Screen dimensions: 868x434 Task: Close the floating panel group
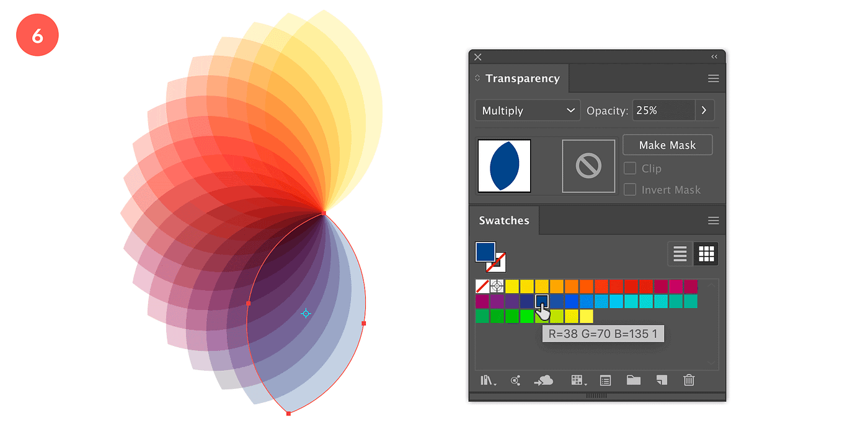tap(477, 56)
